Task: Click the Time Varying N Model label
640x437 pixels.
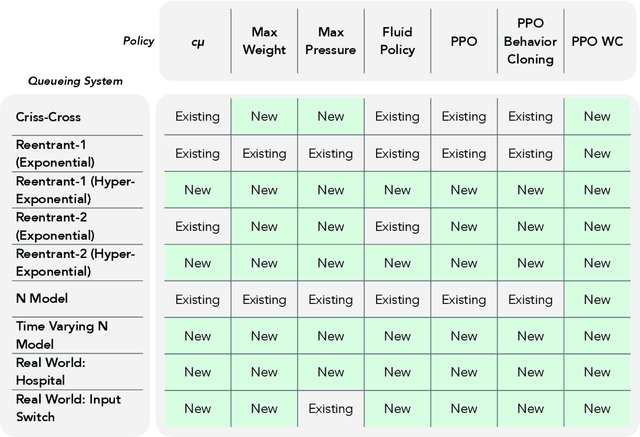Action: pyautogui.click(x=56, y=335)
